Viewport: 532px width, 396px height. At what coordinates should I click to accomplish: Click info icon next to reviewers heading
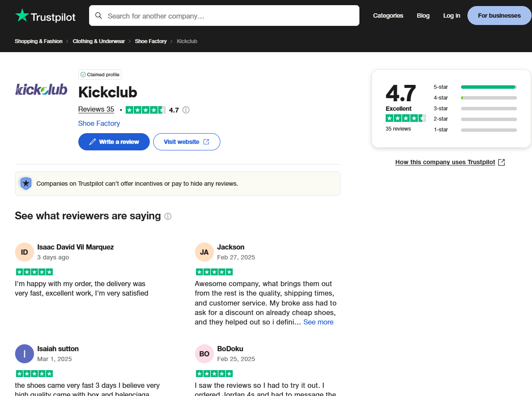point(168,216)
